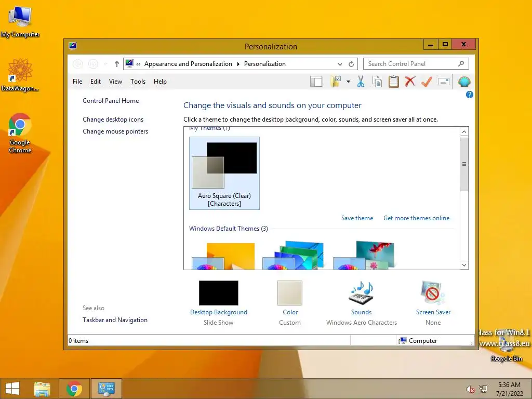The image size is (532, 399).
Task: Click the blue shell toolbar icon
Action: tap(464, 82)
